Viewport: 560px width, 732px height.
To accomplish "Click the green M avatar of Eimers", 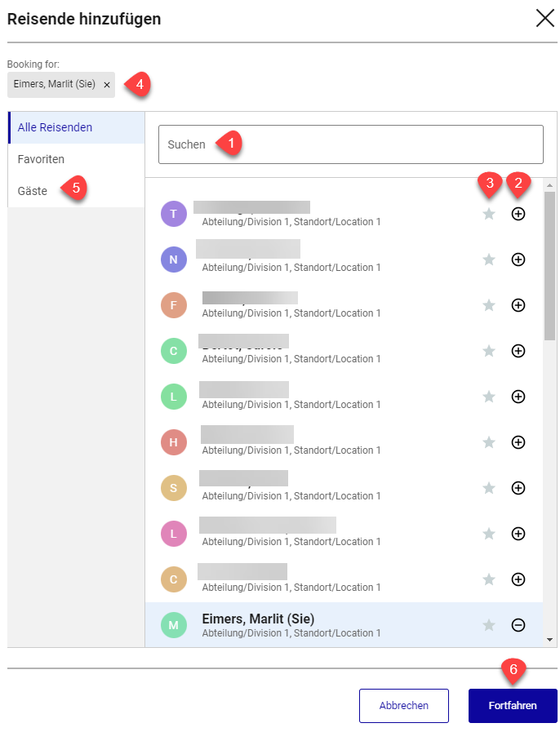I will point(174,625).
